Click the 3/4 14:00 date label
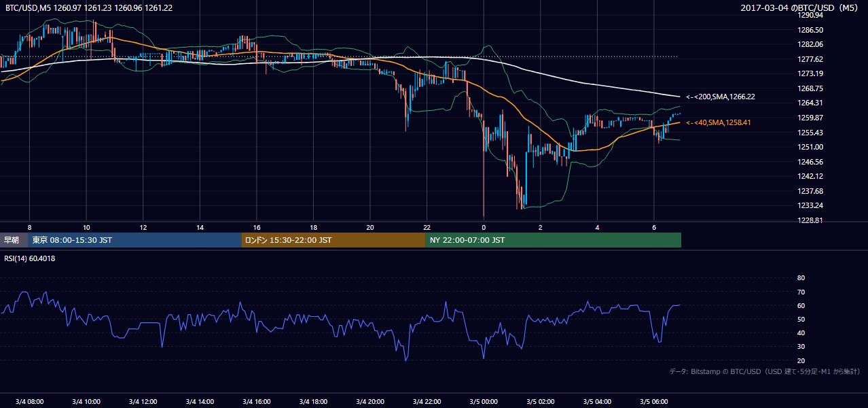This screenshot has width=868, height=408. click(200, 401)
